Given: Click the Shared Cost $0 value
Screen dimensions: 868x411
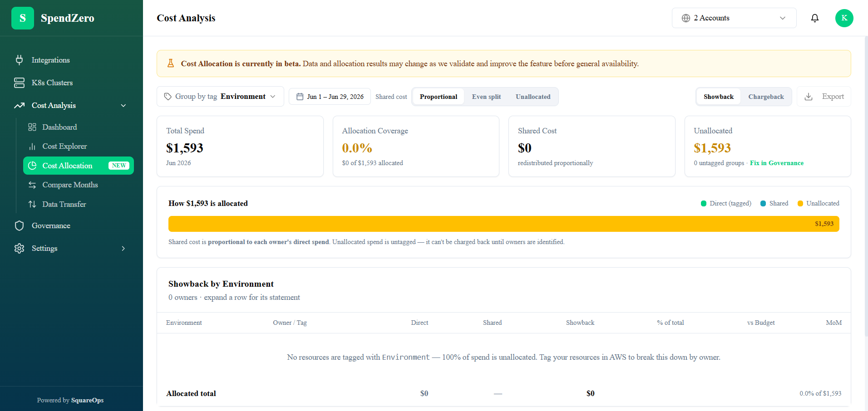Looking at the screenshot, I should [x=525, y=148].
